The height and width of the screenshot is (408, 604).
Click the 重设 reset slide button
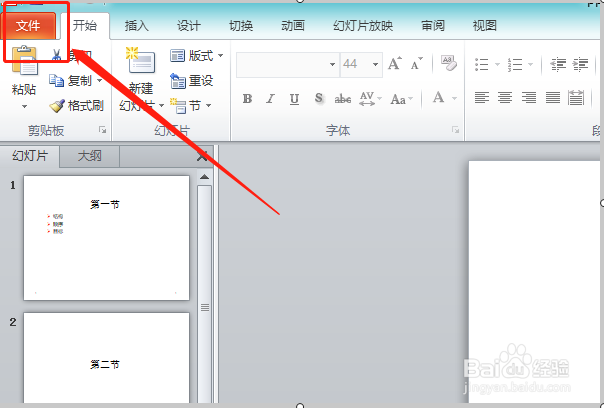(x=192, y=81)
